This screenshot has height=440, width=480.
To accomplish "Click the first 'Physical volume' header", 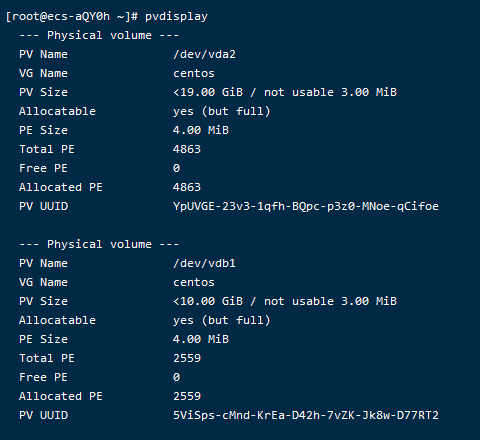I will coord(99,35).
